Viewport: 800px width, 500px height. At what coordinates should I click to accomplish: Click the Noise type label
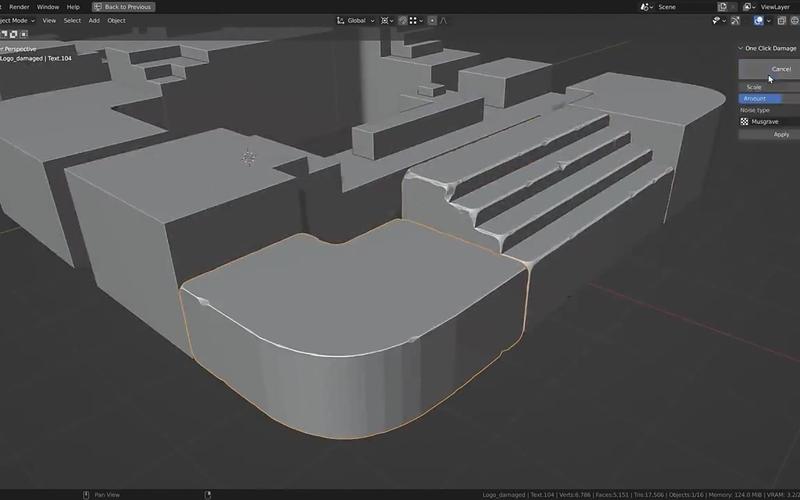coord(755,110)
